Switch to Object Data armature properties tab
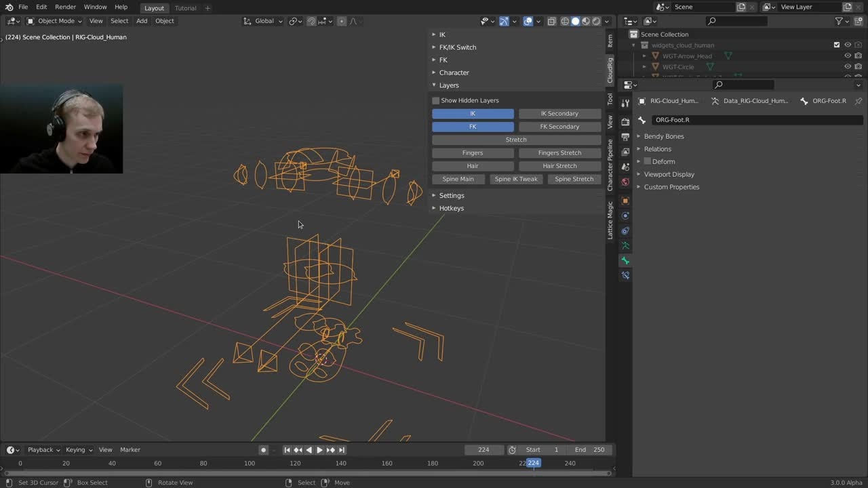The height and width of the screenshot is (488, 868). [625, 246]
